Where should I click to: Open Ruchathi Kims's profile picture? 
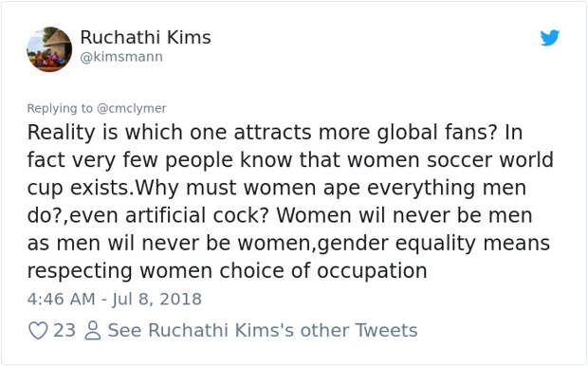49,49
